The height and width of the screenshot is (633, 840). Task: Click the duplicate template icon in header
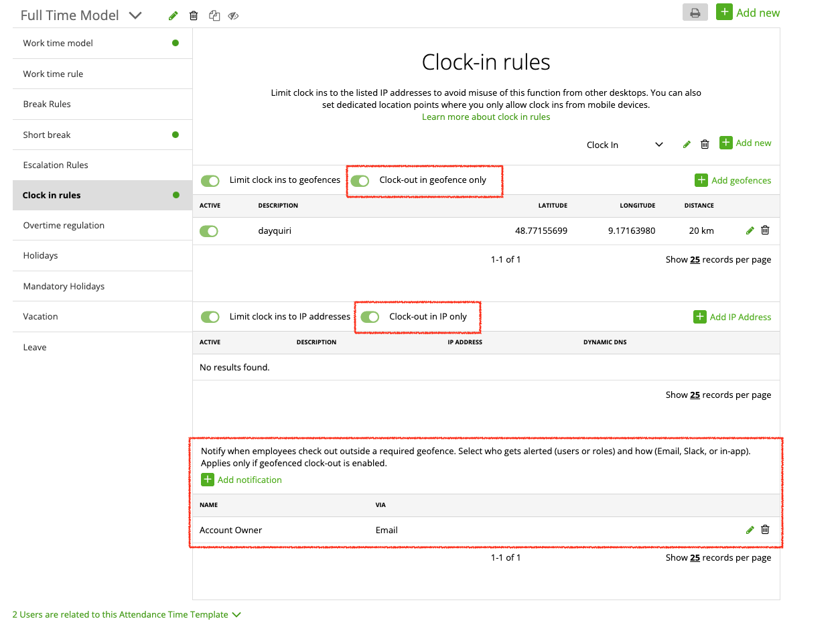click(x=214, y=15)
